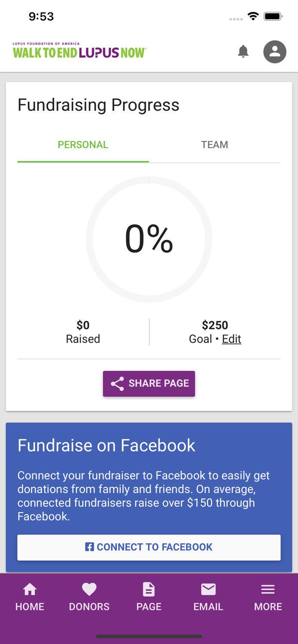298x644 pixels.
Task: Switch to the PERSONAL tab
Action: pos(83,145)
